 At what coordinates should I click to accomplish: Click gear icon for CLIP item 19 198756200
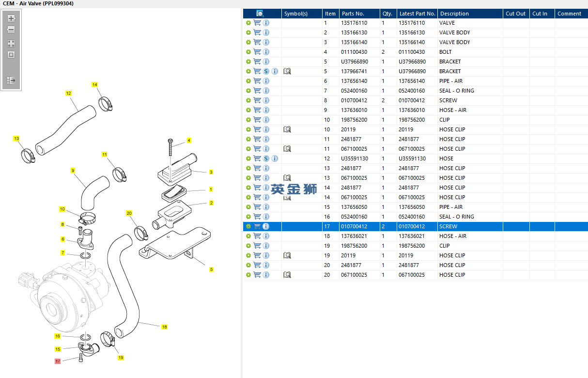(x=248, y=246)
